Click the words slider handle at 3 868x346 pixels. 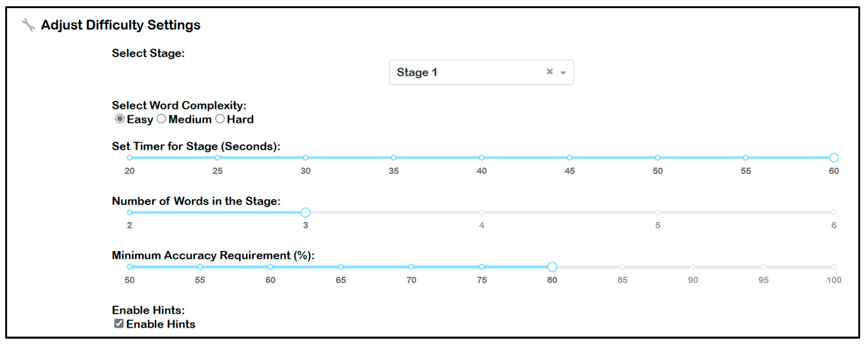pyautogui.click(x=305, y=213)
